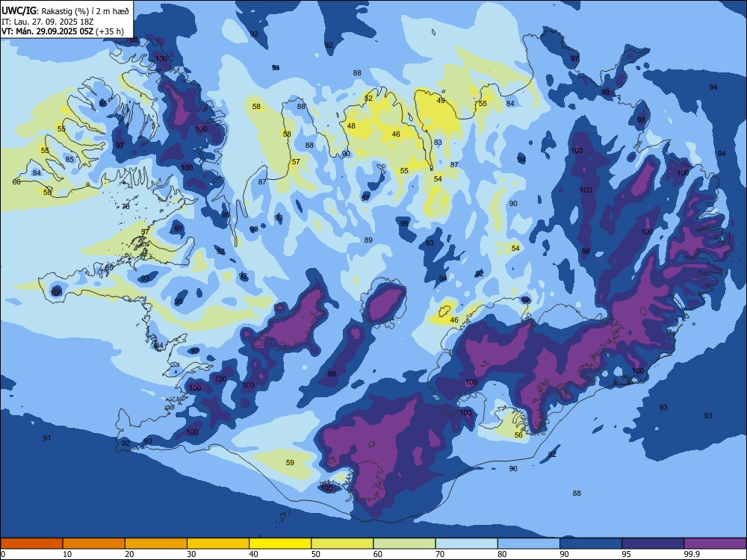747x560 pixels.
Task: Click the 0–10 dark orange legend swatch
Action: pos(32,544)
